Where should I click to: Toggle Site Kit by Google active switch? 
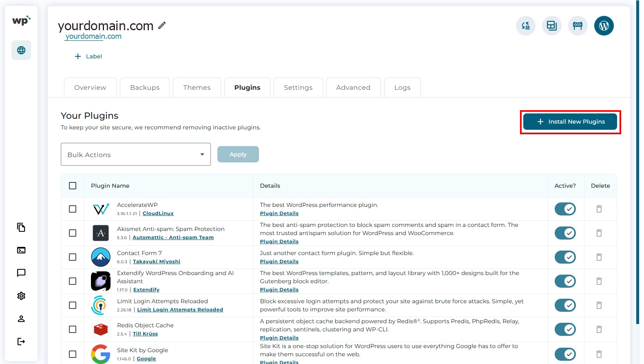(565, 354)
